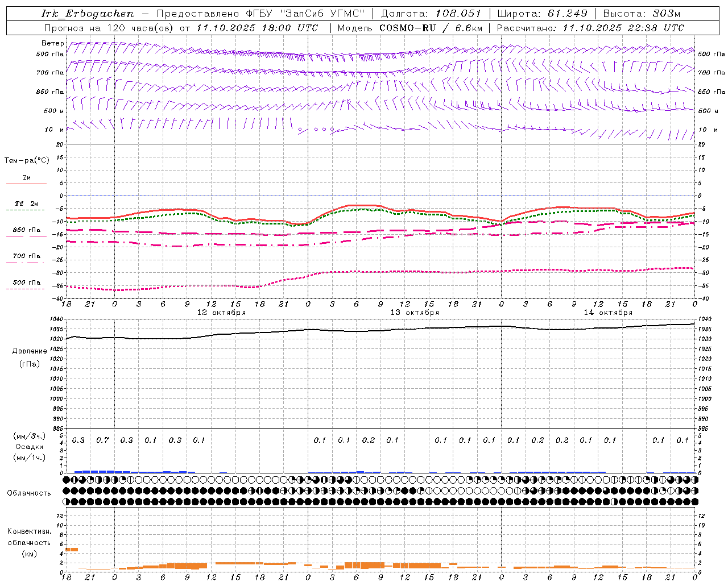Click 'Предоставлено ФГБУ "ЗапСиб УГМС"' provider text
728x582 pixels.
point(260,14)
